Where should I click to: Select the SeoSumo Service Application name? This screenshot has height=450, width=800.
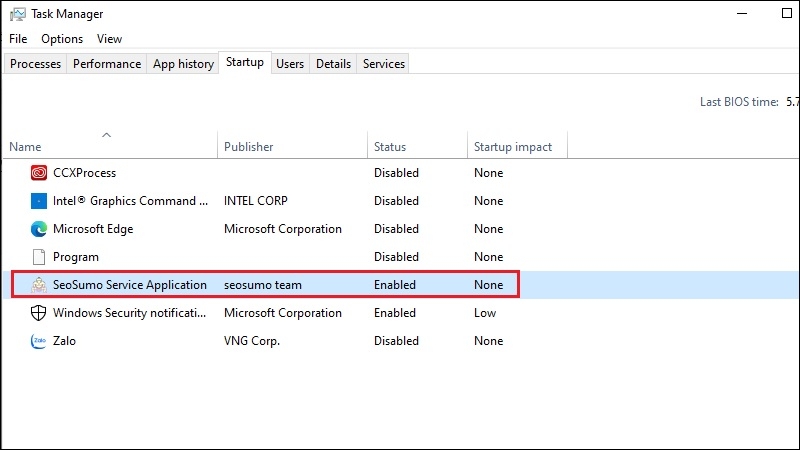130,285
